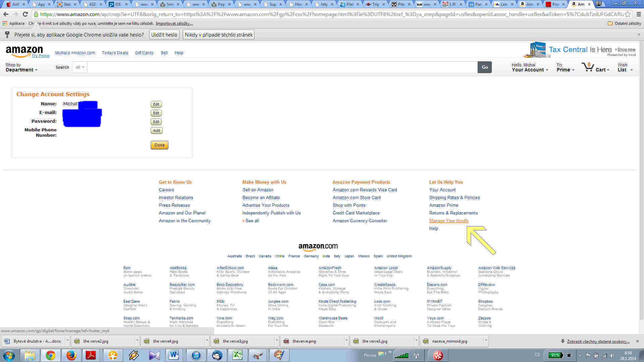The height and width of the screenshot is (362, 644).
Task: Open Adobe Reader from the taskbar
Action: pos(91,355)
